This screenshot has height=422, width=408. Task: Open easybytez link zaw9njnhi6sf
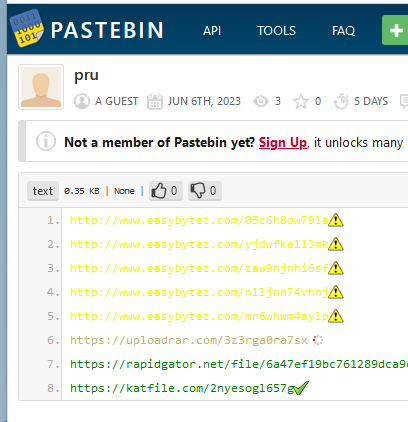click(199, 268)
